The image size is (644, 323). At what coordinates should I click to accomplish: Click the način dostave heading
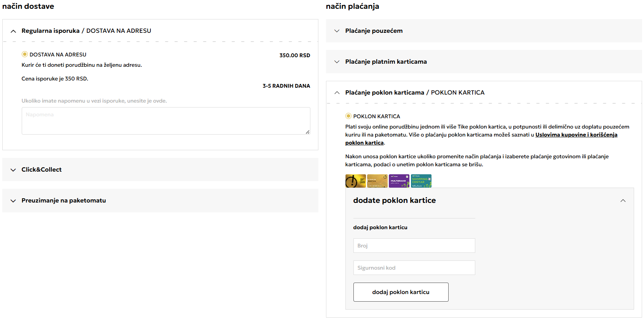28,6
